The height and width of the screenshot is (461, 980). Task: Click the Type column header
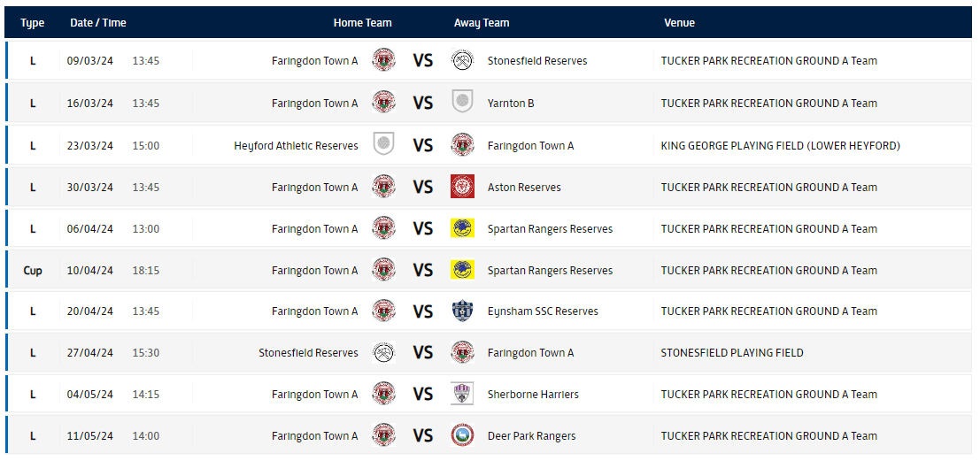click(x=33, y=22)
